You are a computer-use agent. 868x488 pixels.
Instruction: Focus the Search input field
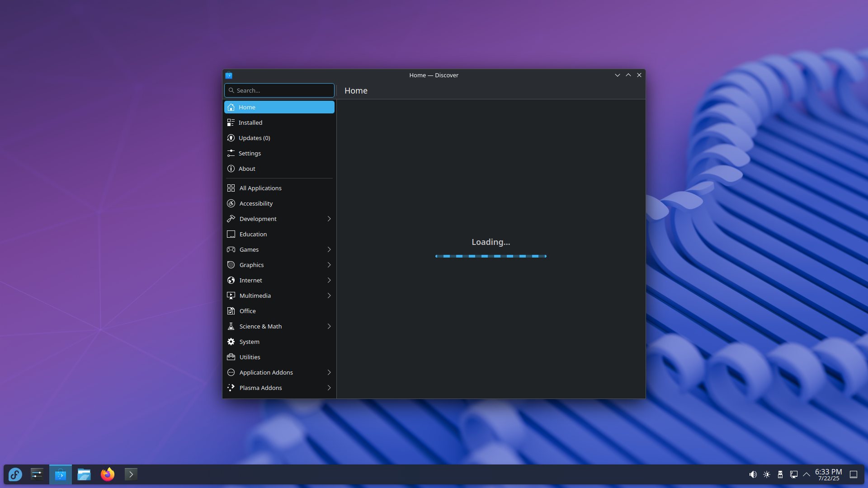pyautogui.click(x=279, y=90)
